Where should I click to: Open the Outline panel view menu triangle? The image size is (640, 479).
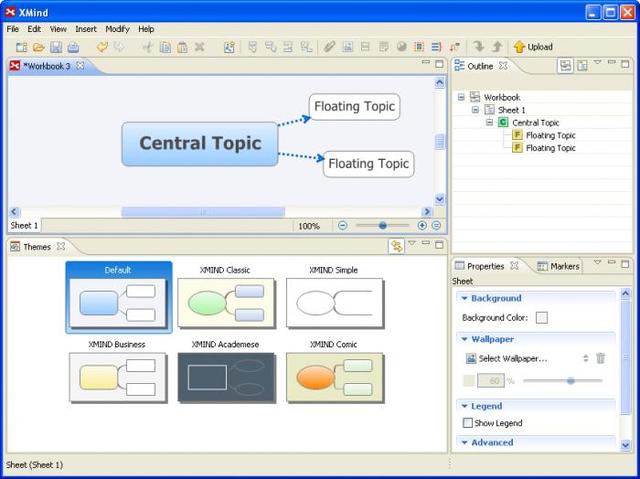597,62
